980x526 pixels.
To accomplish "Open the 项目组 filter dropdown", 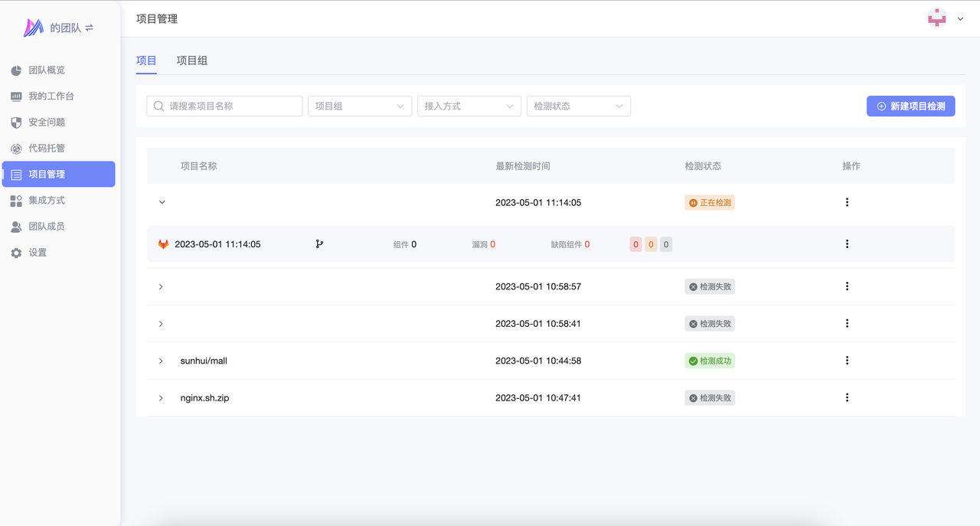I will 360,106.
